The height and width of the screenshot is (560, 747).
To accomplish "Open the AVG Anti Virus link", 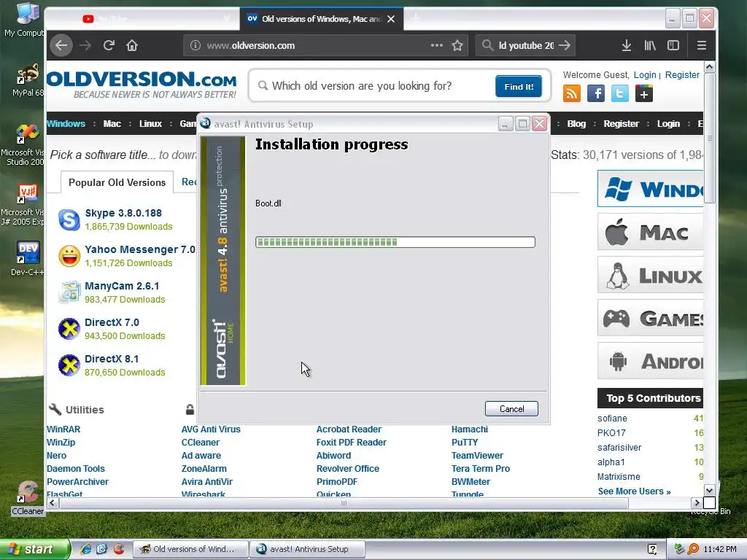I will [211, 429].
